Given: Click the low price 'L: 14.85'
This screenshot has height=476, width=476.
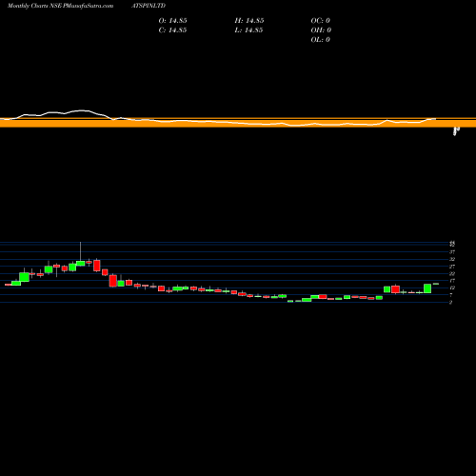Looking at the screenshot, I should (x=249, y=30).
